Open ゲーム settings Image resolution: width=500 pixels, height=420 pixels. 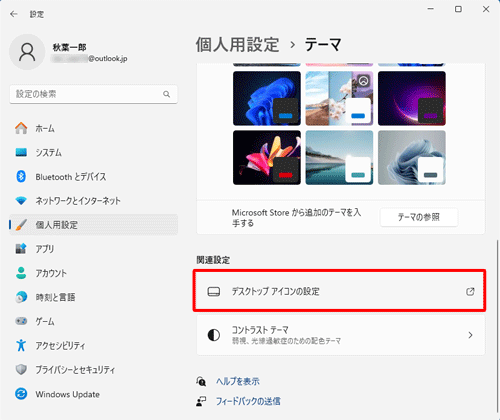pos(93,321)
